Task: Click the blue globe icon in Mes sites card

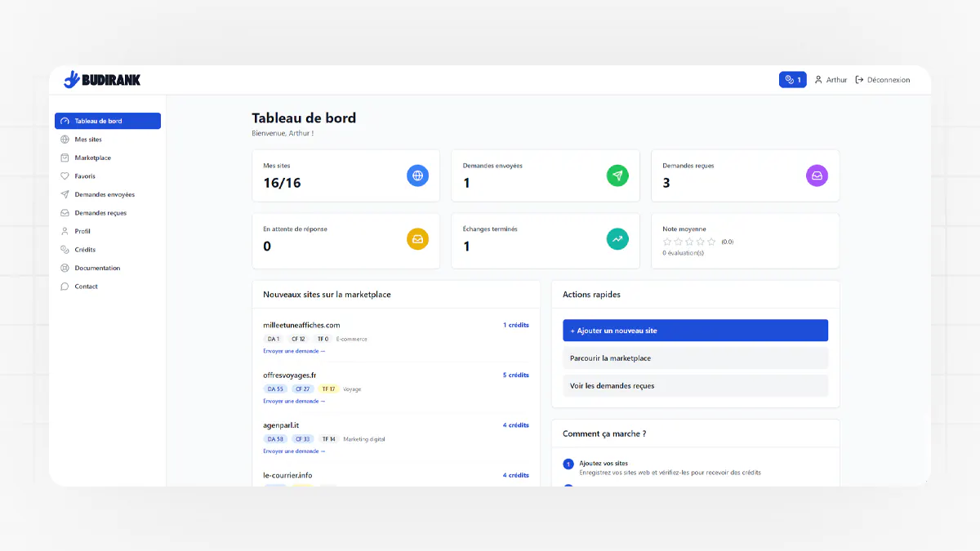Action: click(417, 176)
